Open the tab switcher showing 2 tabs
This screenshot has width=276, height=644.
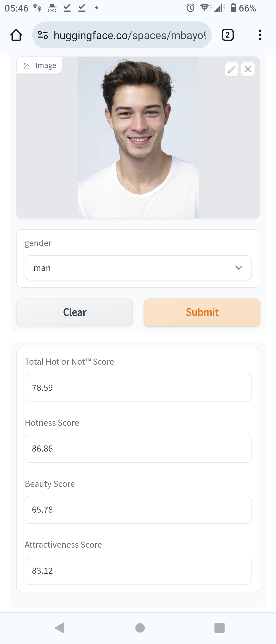[228, 35]
